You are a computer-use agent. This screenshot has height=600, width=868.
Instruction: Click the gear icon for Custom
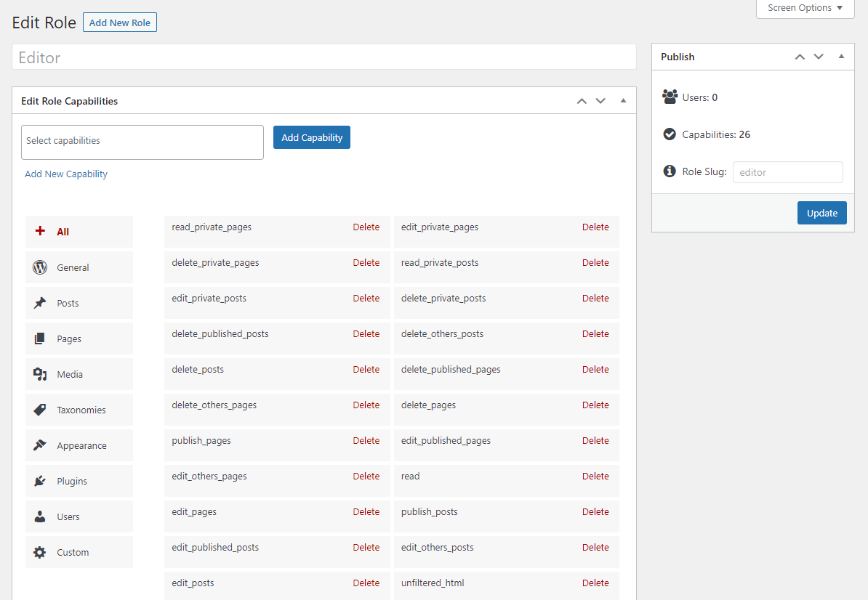40,552
